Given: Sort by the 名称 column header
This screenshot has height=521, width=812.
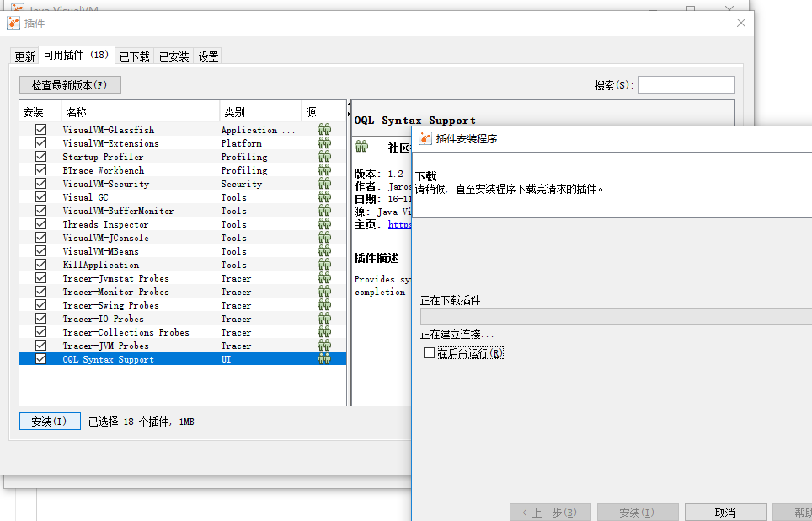Looking at the screenshot, I should (x=141, y=112).
